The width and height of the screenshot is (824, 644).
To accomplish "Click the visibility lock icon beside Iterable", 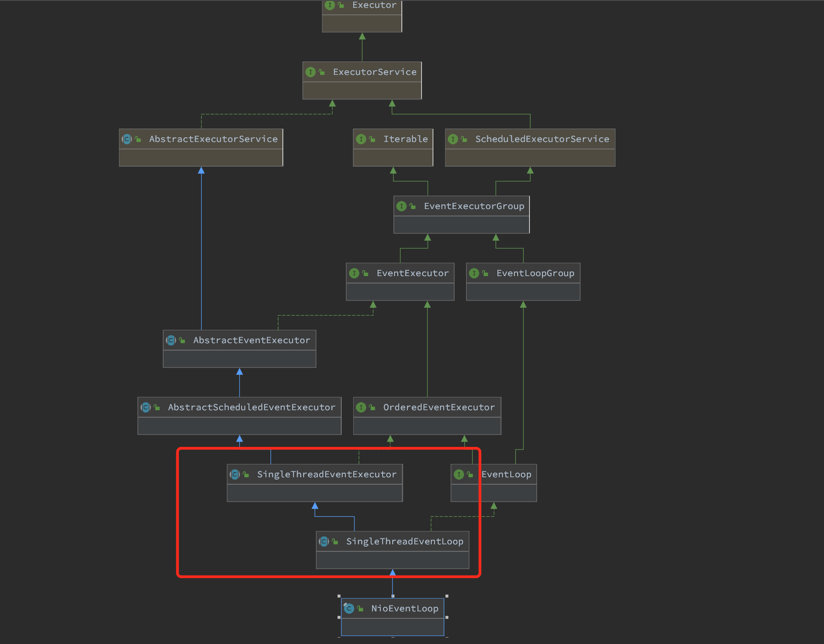I will point(372,139).
